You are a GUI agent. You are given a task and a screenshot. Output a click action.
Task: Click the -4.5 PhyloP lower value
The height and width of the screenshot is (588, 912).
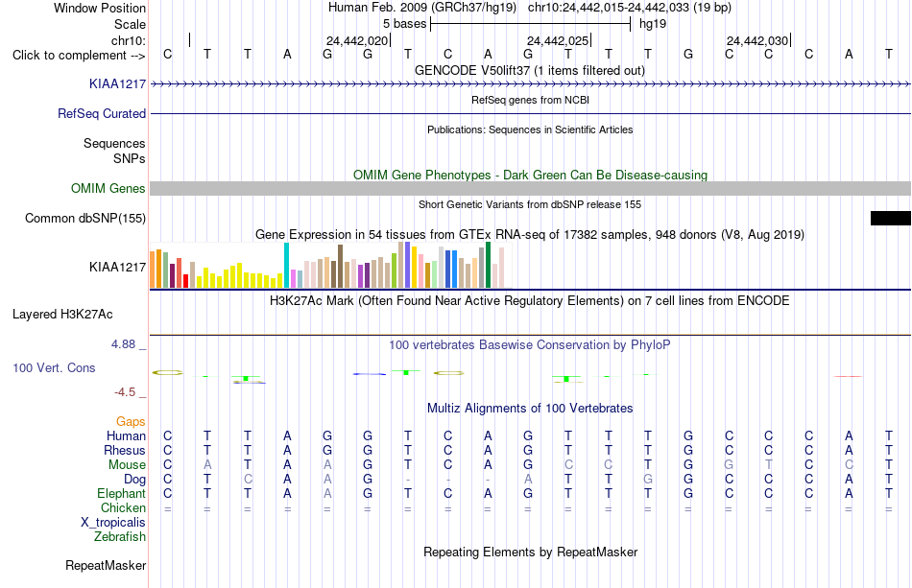click(125, 392)
